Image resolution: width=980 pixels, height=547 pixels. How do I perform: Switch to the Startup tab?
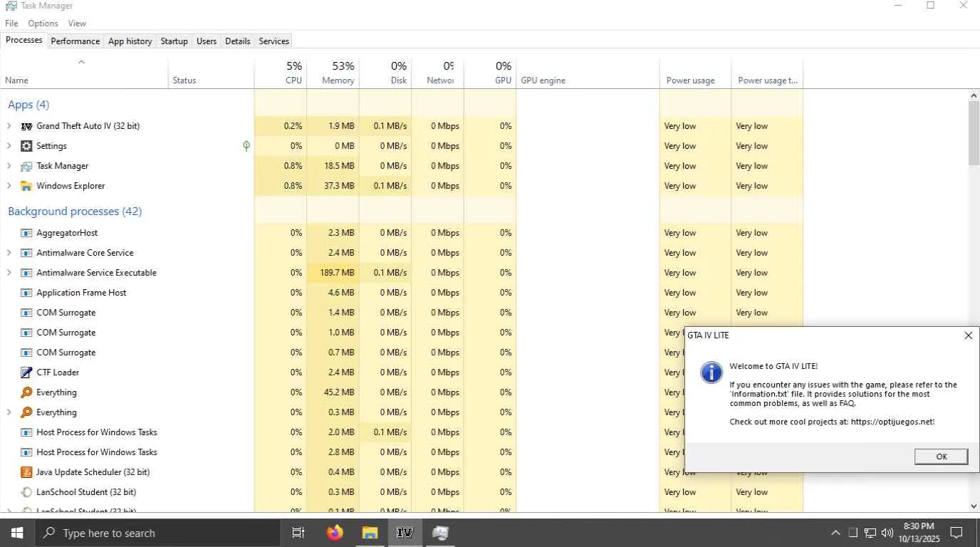point(174,41)
